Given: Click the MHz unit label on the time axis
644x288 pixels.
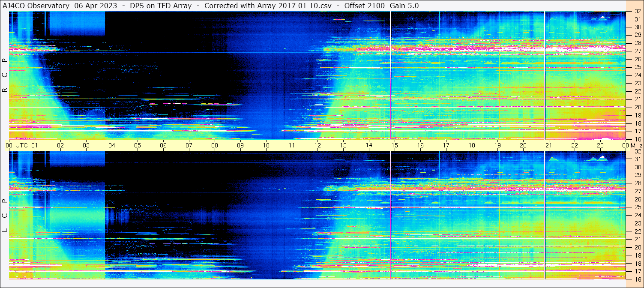Looking at the screenshot, I should coord(636,145).
